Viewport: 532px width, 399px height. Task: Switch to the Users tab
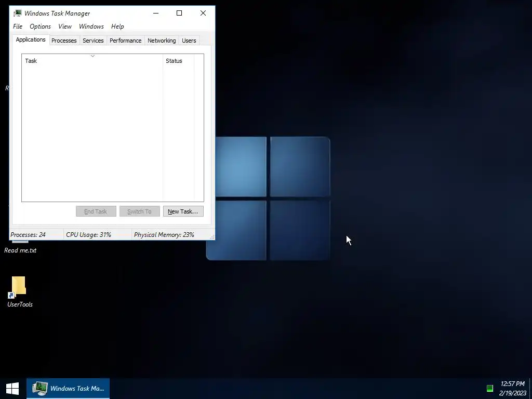click(189, 41)
